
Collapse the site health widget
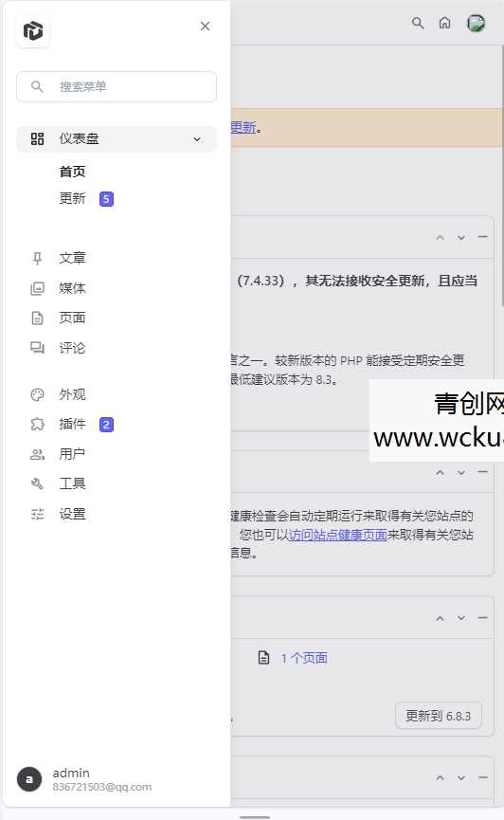[x=482, y=472]
